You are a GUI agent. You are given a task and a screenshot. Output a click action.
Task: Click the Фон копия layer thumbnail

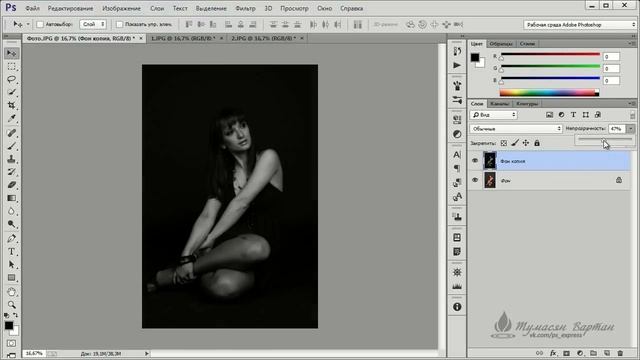click(490, 161)
